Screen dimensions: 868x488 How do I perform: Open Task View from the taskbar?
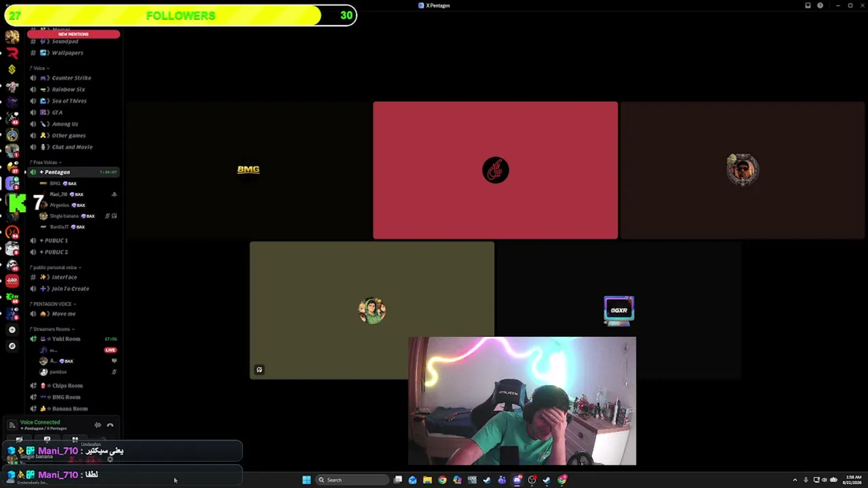(x=398, y=480)
